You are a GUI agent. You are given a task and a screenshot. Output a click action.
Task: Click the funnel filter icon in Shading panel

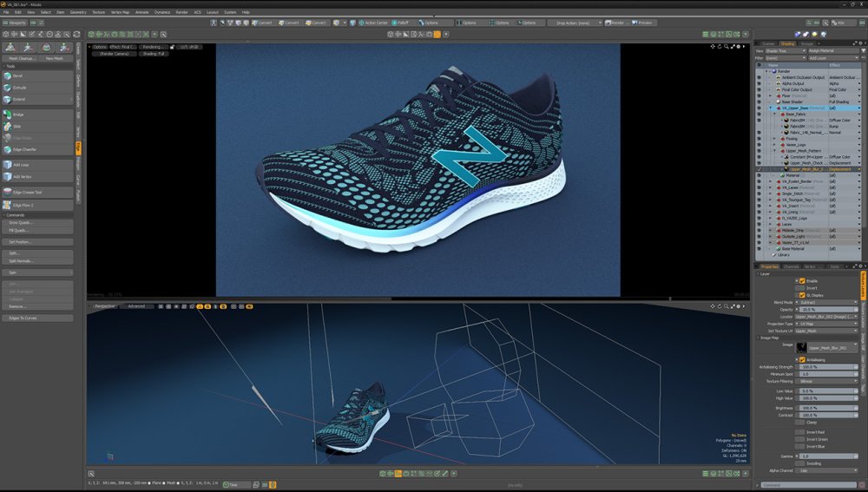[x=863, y=51]
